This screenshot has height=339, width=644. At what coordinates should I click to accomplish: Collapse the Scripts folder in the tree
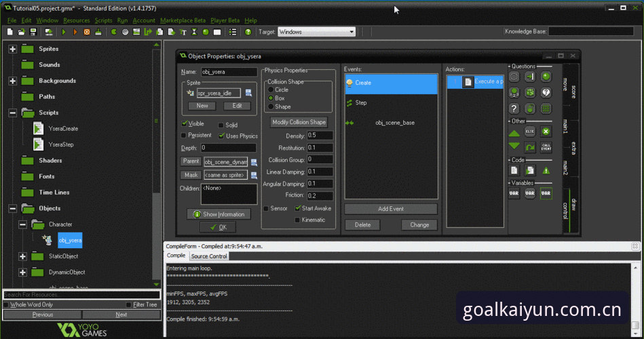tap(13, 113)
